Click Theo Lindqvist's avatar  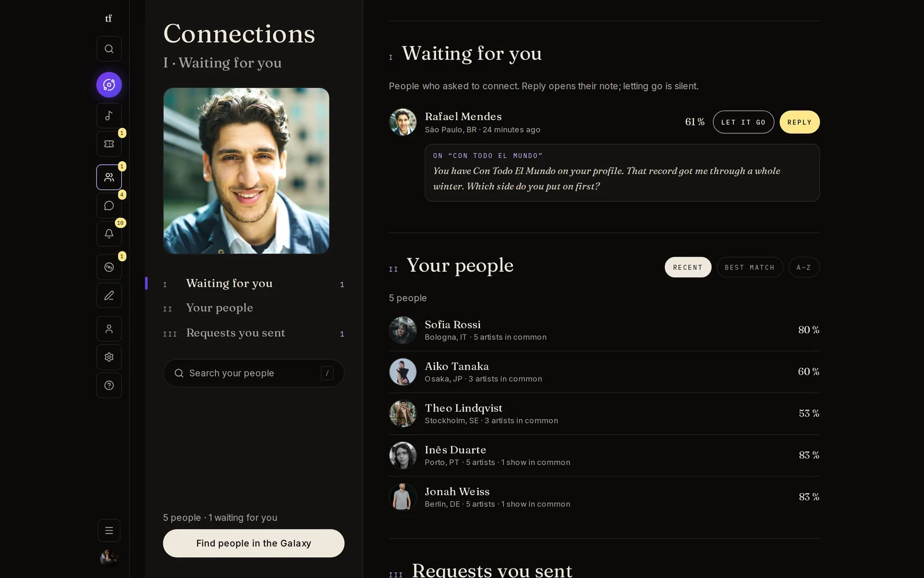click(x=403, y=414)
